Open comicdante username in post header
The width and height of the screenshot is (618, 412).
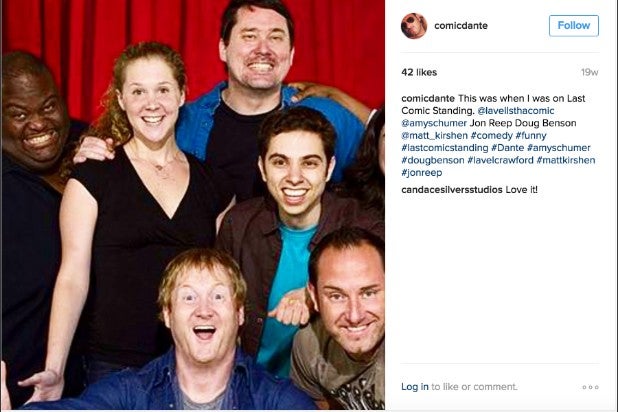click(461, 26)
